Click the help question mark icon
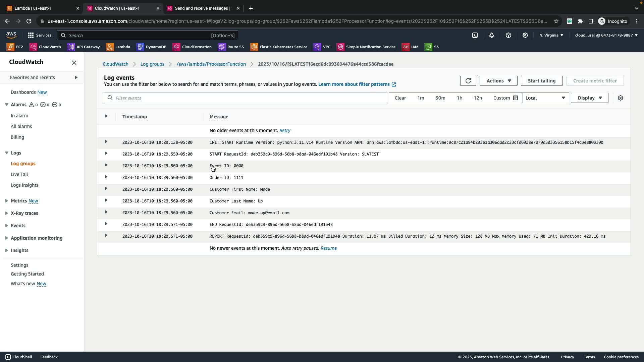Viewport: 644px width, 362px height. 508,35
